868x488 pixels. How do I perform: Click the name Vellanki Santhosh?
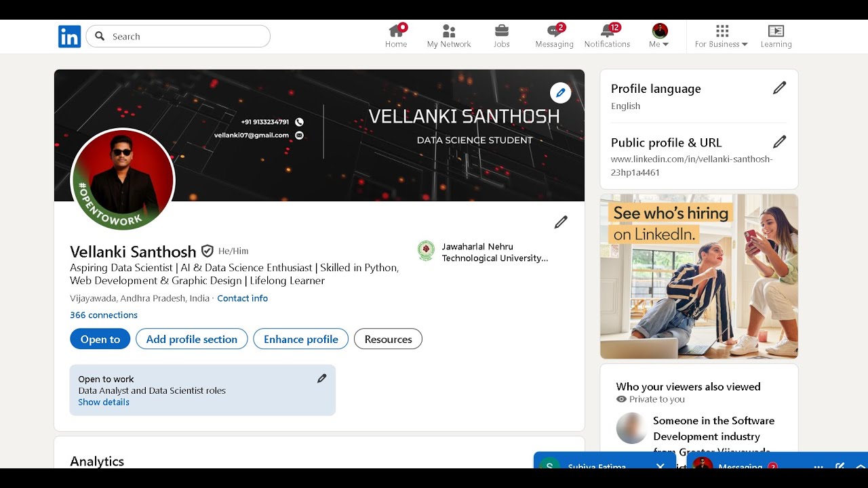(133, 251)
